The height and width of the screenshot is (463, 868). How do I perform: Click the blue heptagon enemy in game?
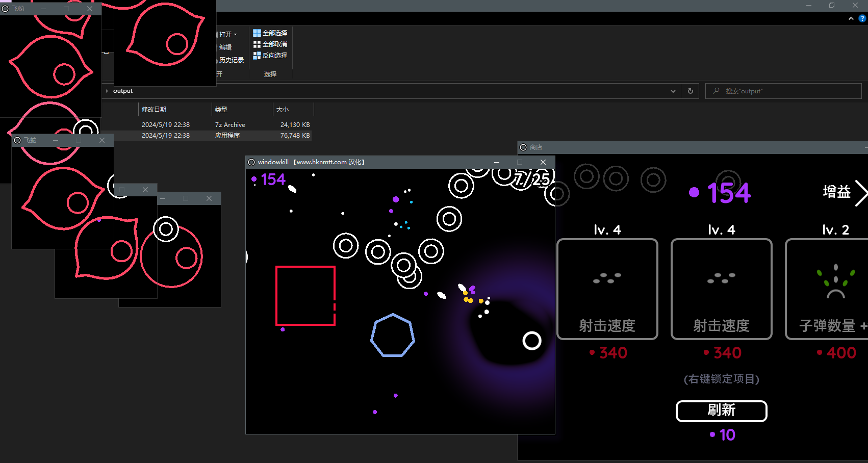392,335
